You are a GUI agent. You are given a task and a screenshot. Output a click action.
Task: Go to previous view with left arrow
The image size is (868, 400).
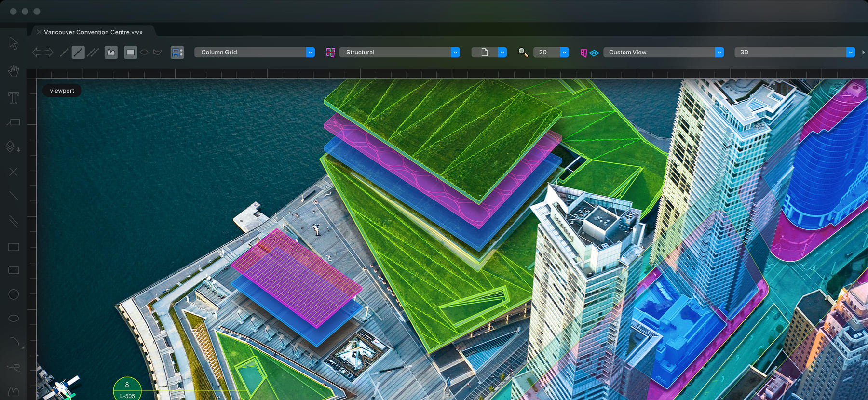coord(37,52)
